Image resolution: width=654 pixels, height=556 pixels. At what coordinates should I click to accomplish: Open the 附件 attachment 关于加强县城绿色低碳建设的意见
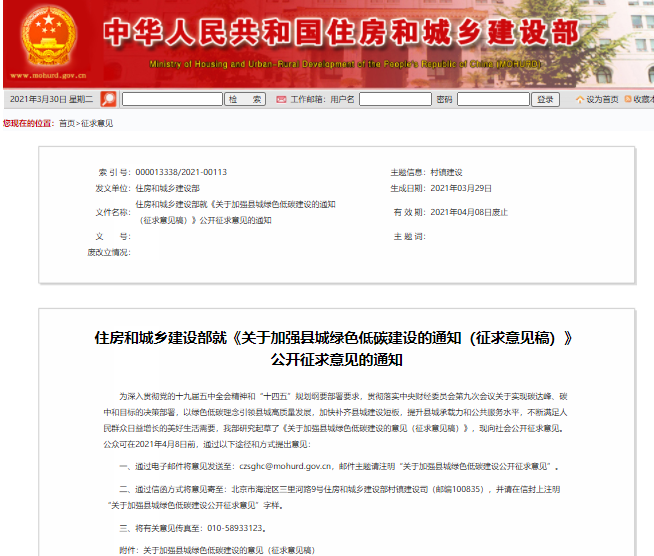pos(229,551)
